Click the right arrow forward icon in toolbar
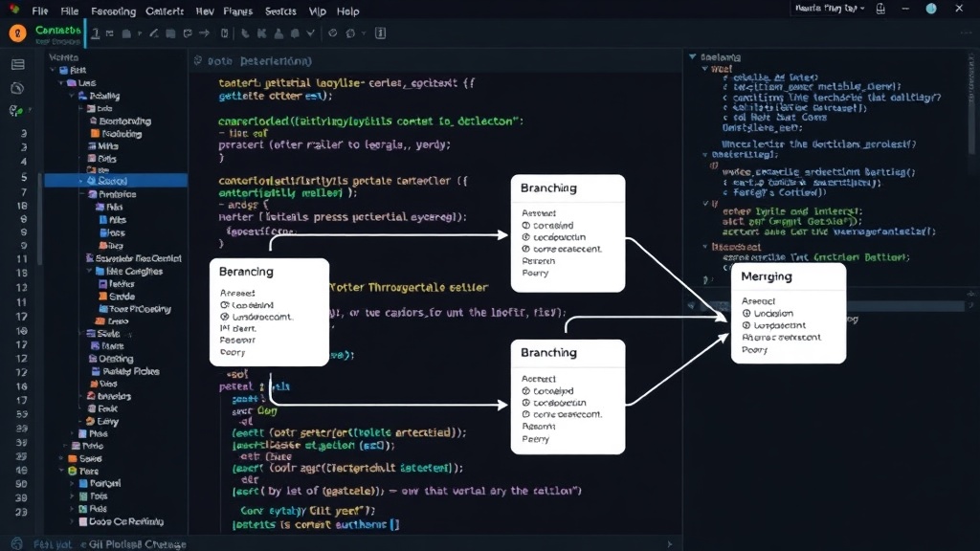The height and width of the screenshot is (551, 980). pos(204,33)
